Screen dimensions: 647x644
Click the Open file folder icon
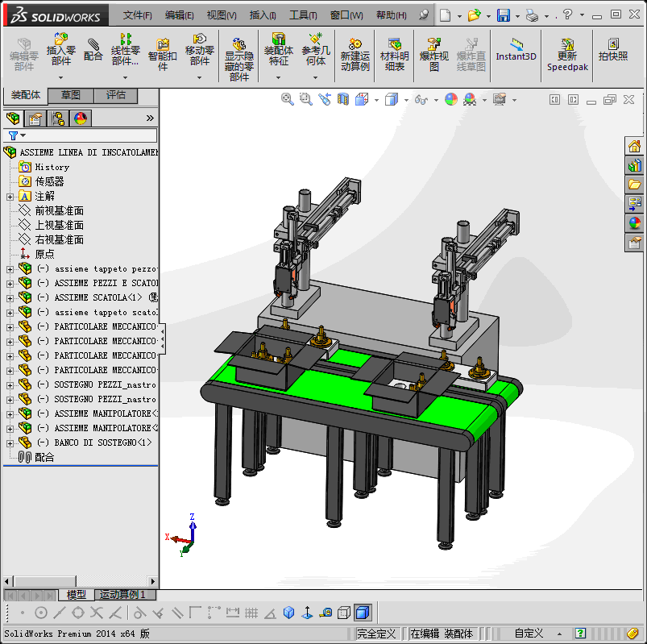coord(474,15)
